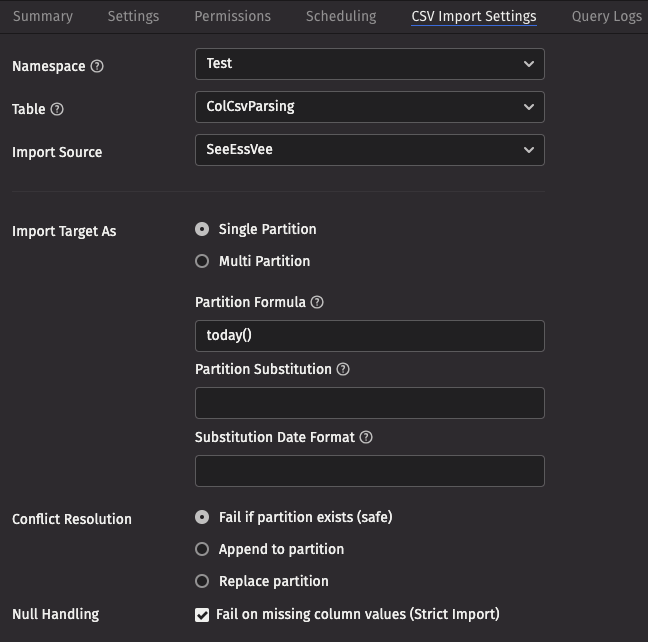Select the Single Partition radio button
The width and height of the screenshot is (648, 642).
[x=202, y=229]
